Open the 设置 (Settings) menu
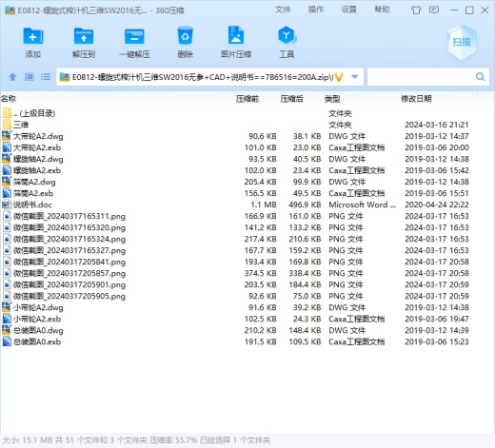The width and height of the screenshot is (495, 448). click(x=348, y=10)
